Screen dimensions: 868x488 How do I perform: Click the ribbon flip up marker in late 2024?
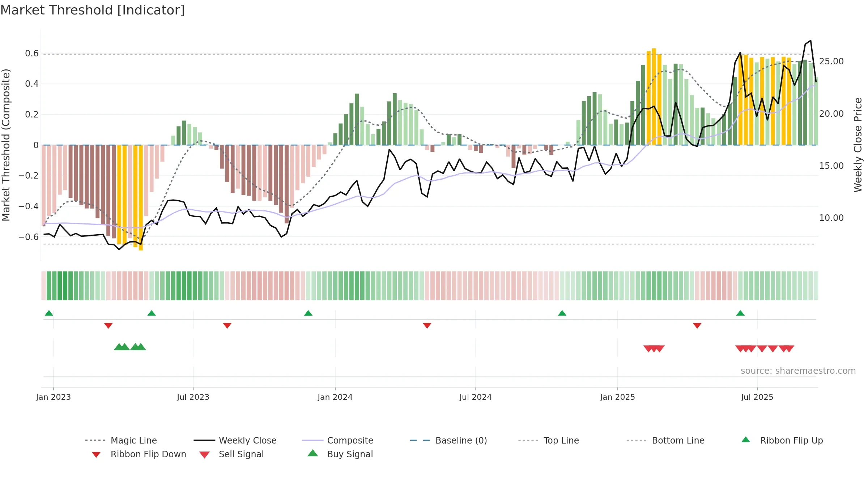pyautogui.click(x=562, y=313)
